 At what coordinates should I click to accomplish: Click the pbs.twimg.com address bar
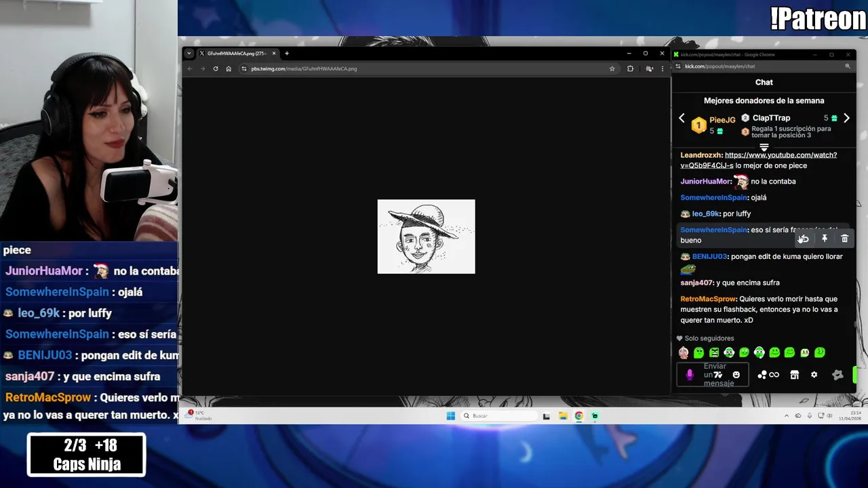point(427,68)
